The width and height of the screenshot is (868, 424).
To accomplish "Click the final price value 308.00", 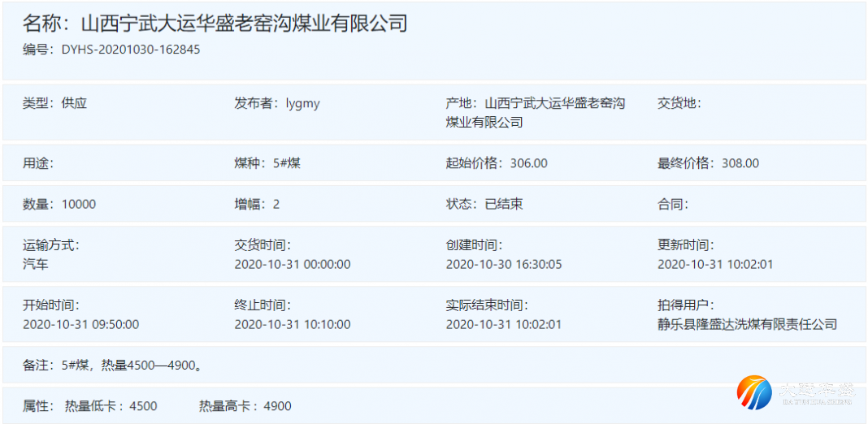I will pos(740,163).
